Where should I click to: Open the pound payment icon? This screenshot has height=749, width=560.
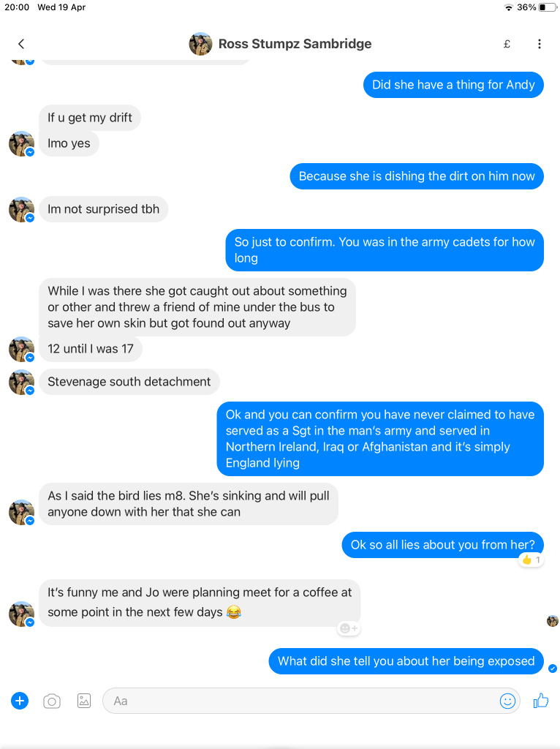tap(507, 44)
